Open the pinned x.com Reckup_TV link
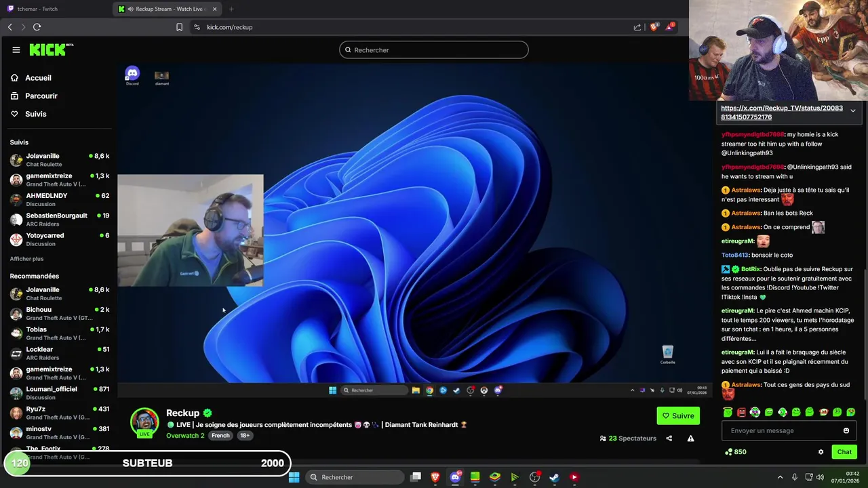 tap(782, 113)
